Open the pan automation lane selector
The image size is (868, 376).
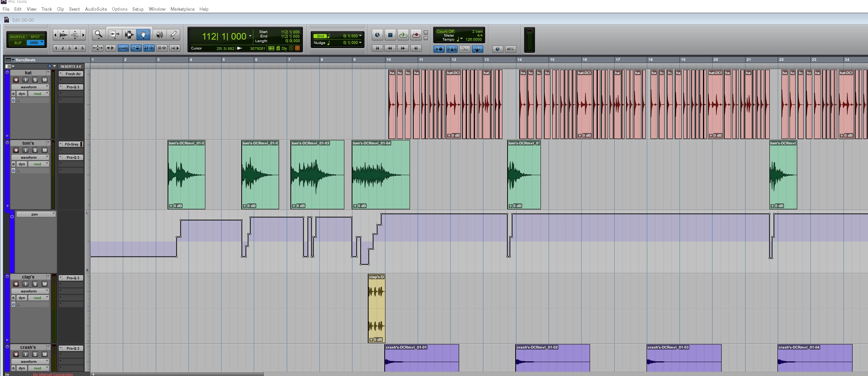[36, 214]
